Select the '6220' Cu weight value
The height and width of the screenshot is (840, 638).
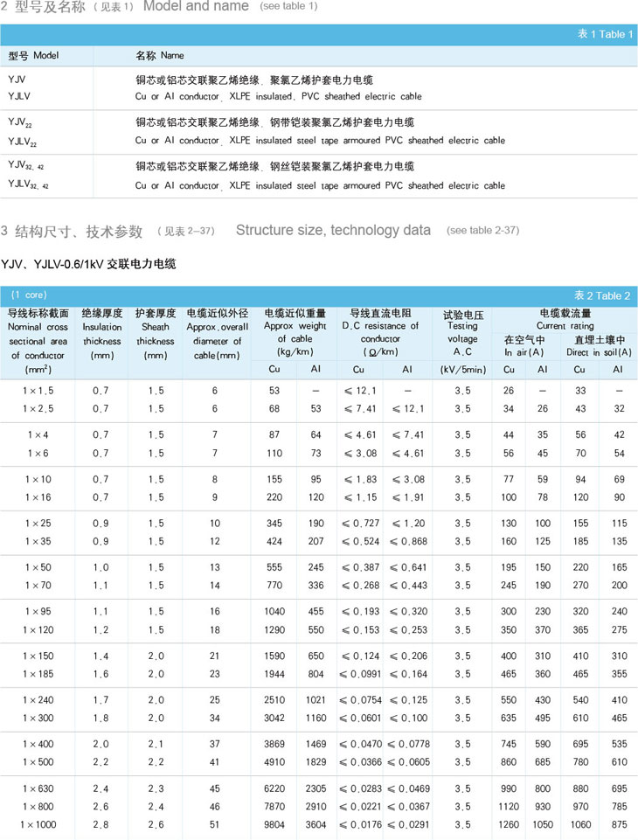[274, 788]
